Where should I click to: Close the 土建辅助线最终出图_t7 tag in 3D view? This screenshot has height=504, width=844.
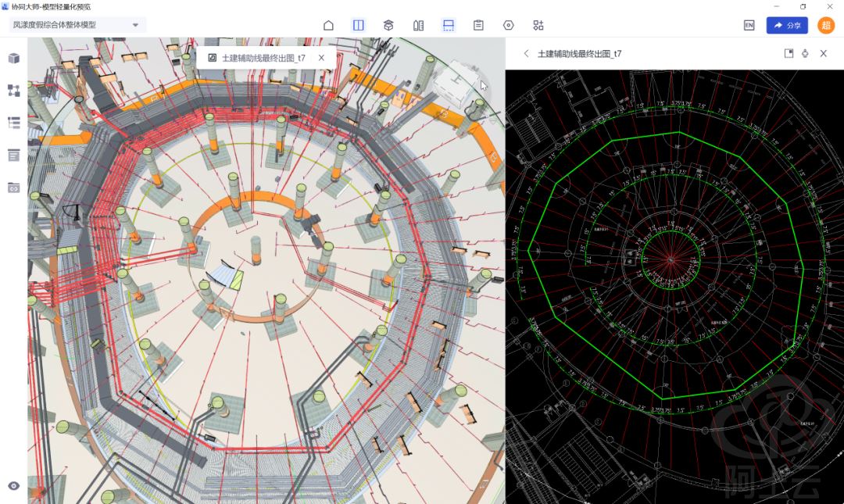point(321,58)
